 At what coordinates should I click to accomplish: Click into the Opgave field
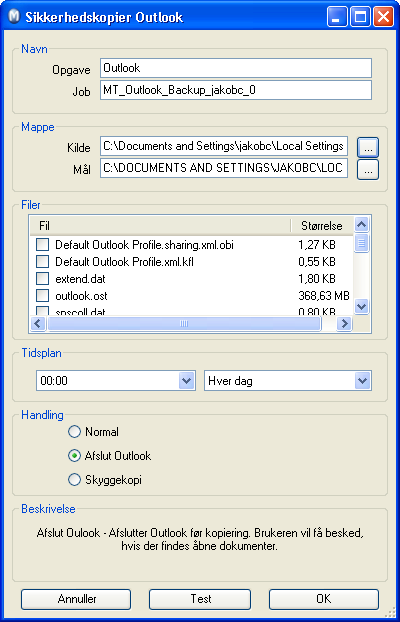[x=236, y=68]
